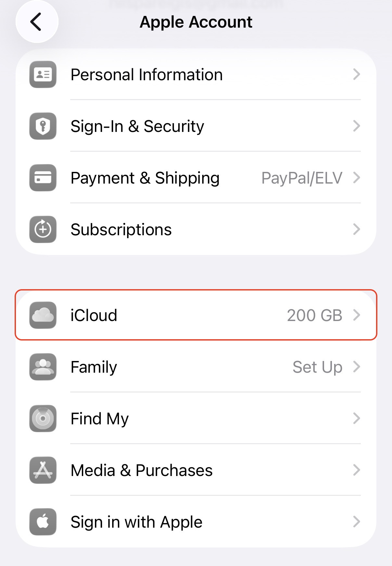Screen dimensions: 392x566
Task: Tap the iCloud cloud icon
Action: [x=43, y=315]
